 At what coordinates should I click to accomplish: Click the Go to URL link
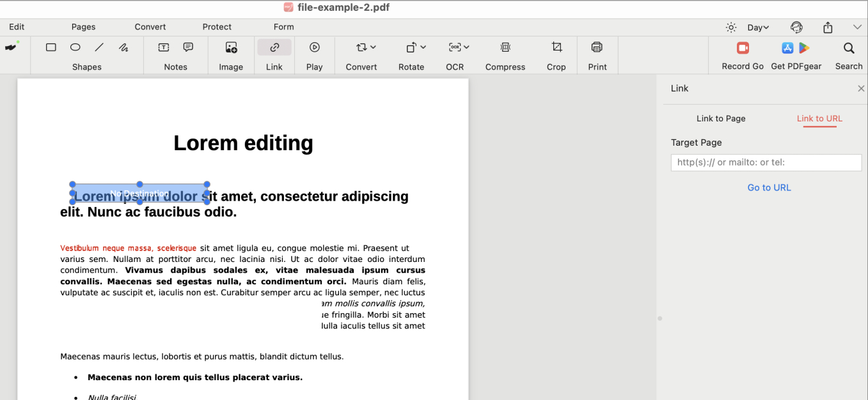click(769, 187)
